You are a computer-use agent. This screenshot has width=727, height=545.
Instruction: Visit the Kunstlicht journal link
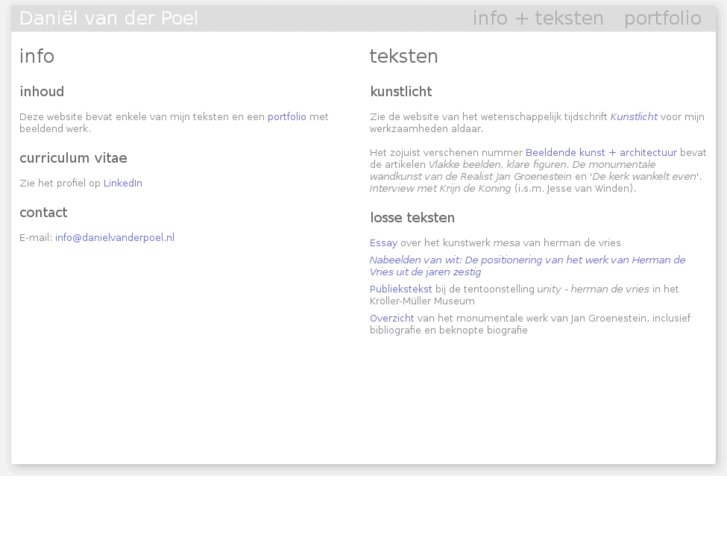(633, 117)
